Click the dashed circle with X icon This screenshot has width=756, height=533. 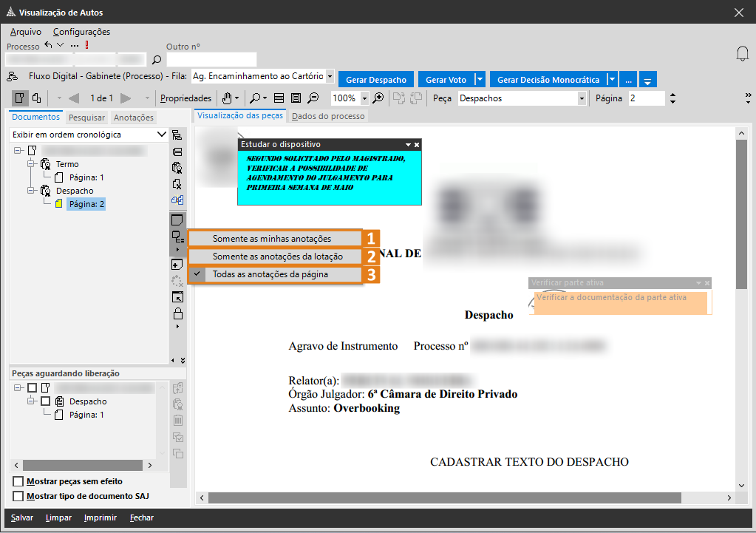[x=177, y=281]
